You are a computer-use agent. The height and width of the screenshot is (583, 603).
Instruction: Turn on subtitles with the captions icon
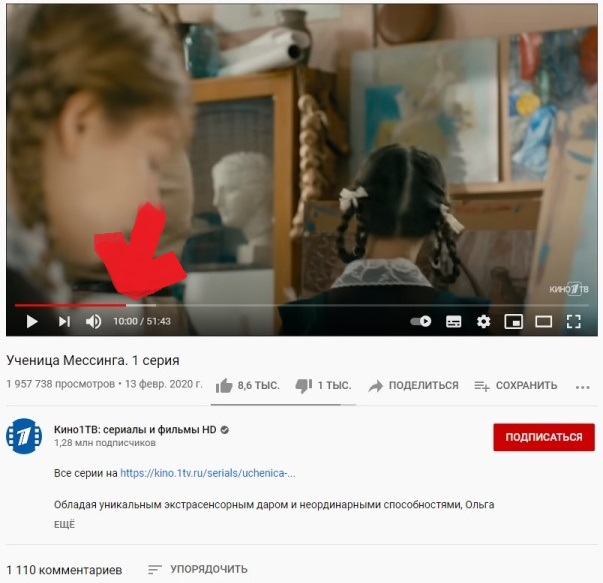(453, 321)
